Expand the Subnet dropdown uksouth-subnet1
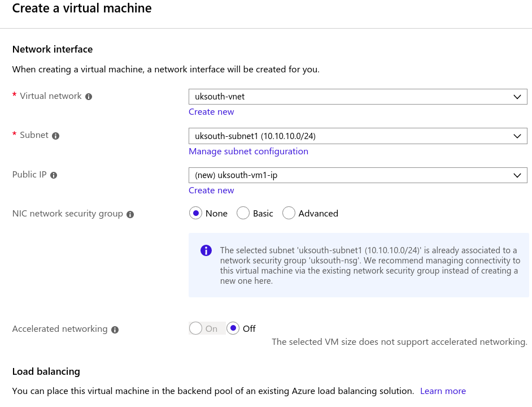Screen dimensions: 532x407 (x=357, y=136)
